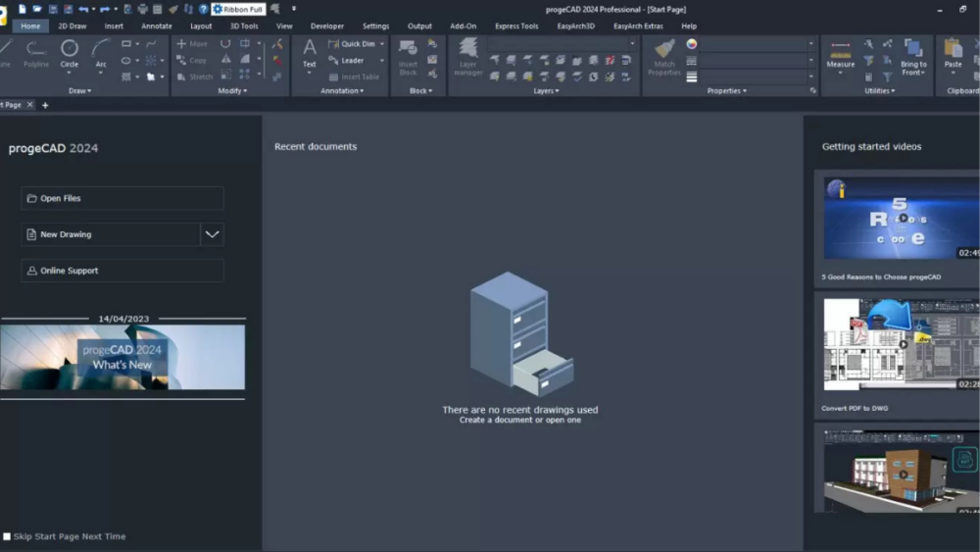Expand the Modify panel options
This screenshot has width=980, height=552.
(232, 90)
